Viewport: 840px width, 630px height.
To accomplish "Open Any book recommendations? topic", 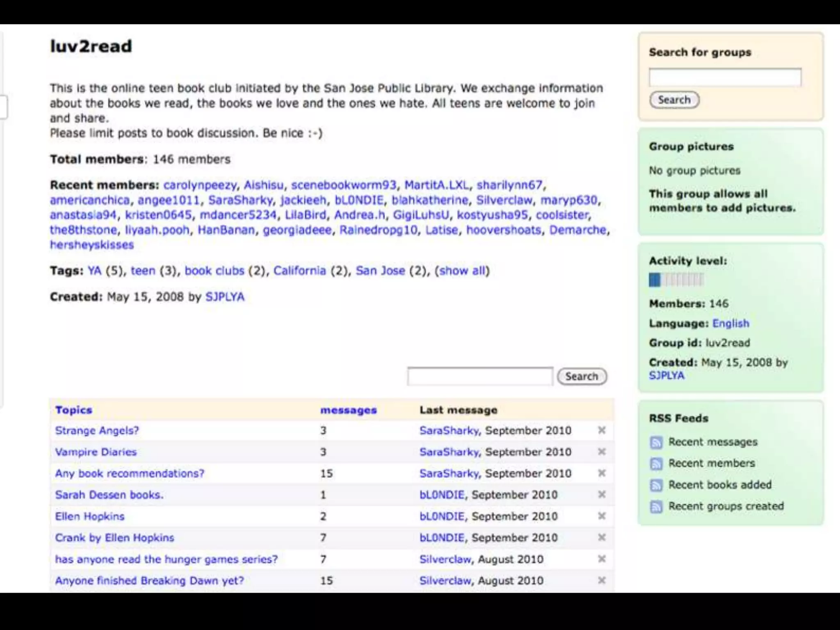I will point(130,473).
